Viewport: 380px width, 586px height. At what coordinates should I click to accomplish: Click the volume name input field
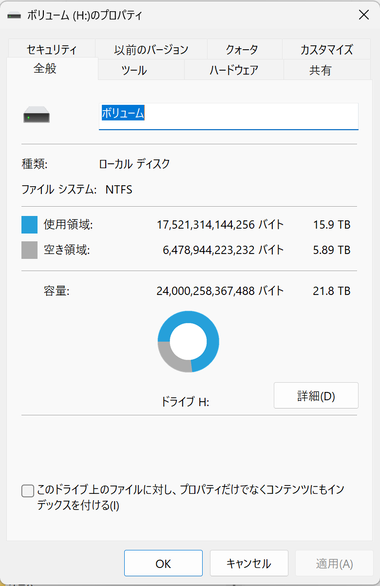[x=228, y=116]
